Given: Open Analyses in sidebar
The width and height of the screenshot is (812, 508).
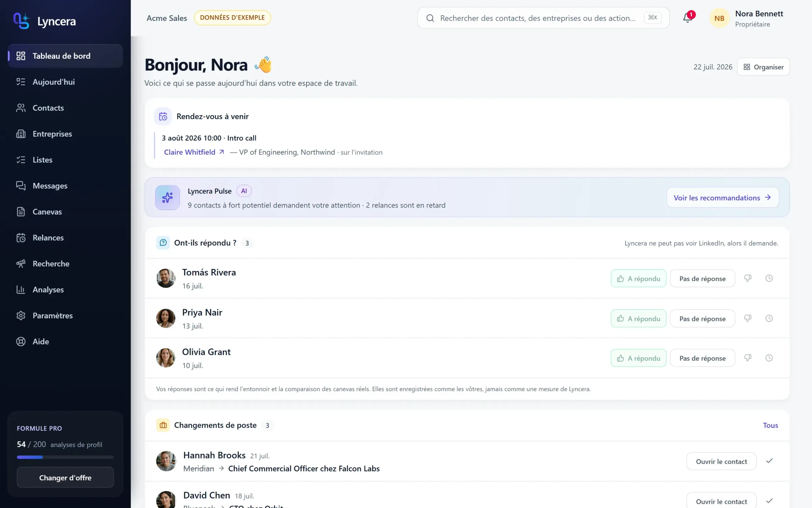Looking at the screenshot, I should tap(65, 290).
